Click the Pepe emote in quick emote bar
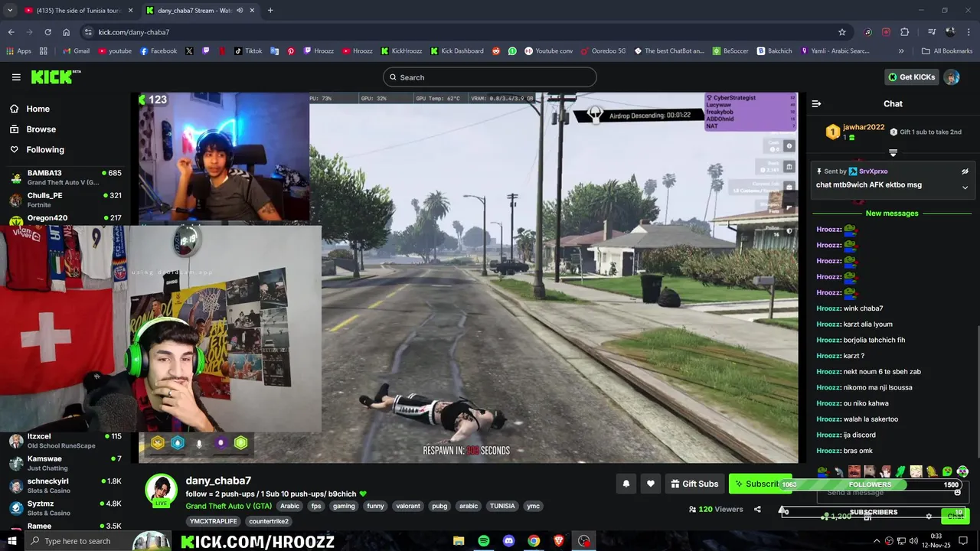This screenshot has height=551, width=980. [x=823, y=471]
